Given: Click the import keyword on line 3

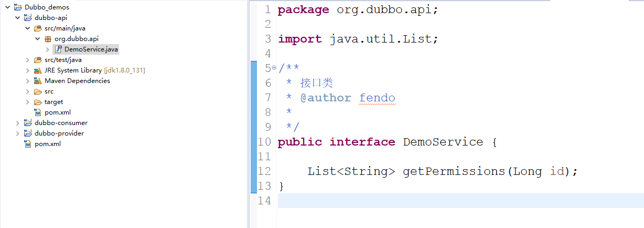Looking at the screenshot, I should [299, 39].
